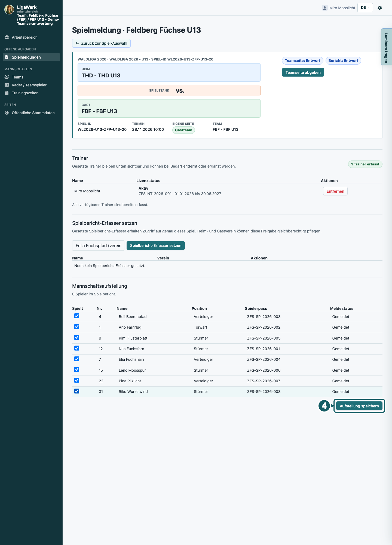Click Zurück zur Spiel-Auswahl button
This screenshot has height=545, width=392.
pos(101,43)
